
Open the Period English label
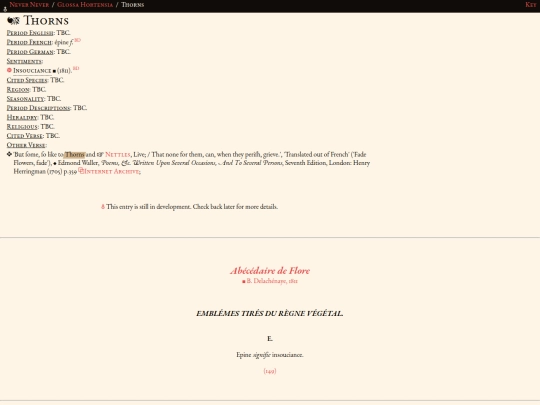30,33
